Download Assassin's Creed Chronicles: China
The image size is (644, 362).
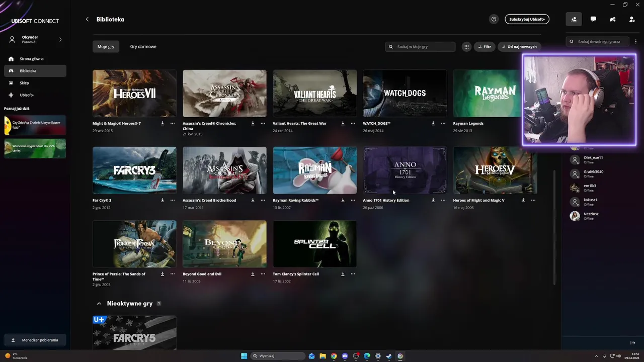[x=253, y=123]
